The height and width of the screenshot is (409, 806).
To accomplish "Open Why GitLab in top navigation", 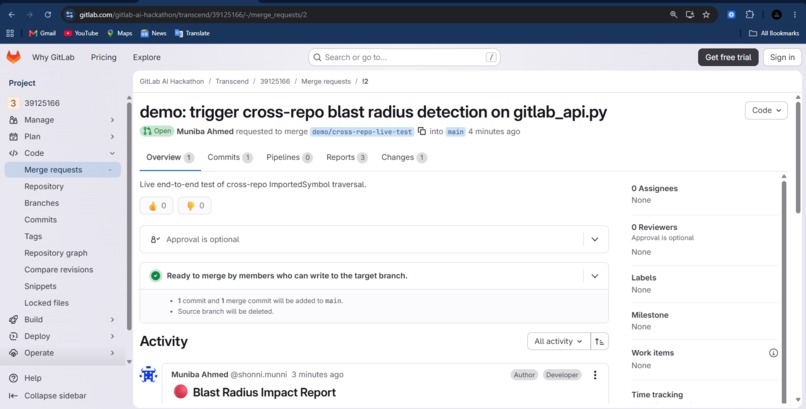I will 53,58.
